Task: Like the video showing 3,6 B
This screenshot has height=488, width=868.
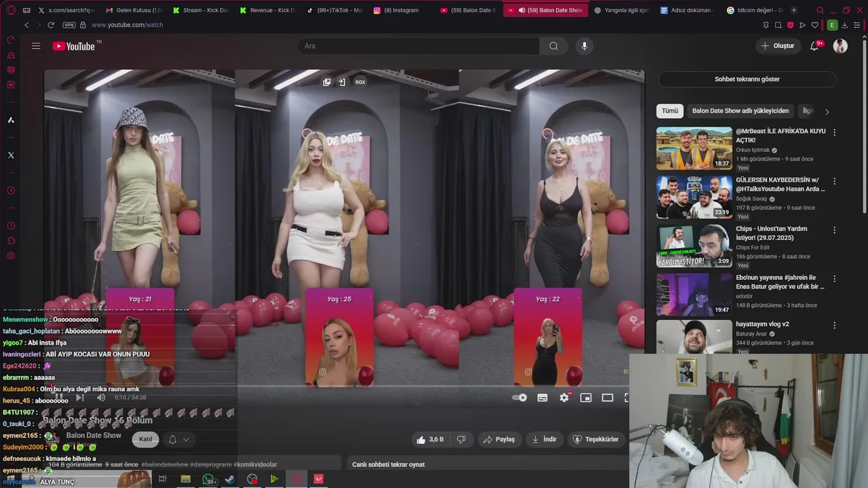Action: coord(430,439)
